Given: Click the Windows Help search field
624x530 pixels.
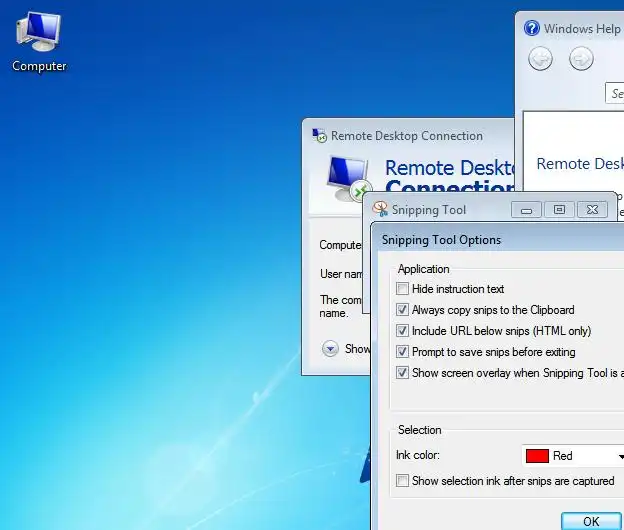Looking at the screenshot, I should coord(614,94).
